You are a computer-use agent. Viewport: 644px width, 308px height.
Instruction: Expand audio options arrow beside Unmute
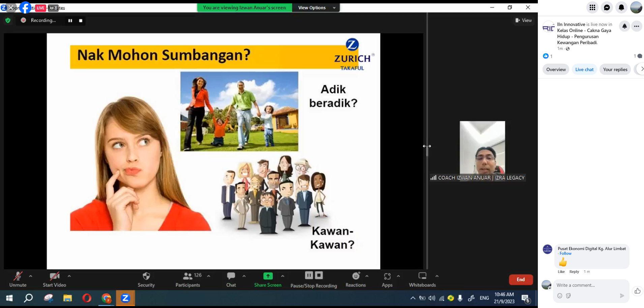(x=31, y=276)
